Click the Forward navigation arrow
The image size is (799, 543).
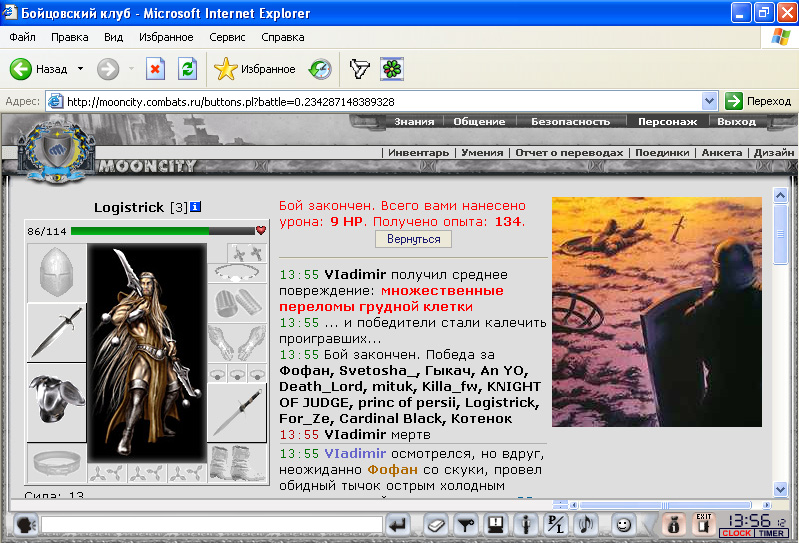[108, 69]
